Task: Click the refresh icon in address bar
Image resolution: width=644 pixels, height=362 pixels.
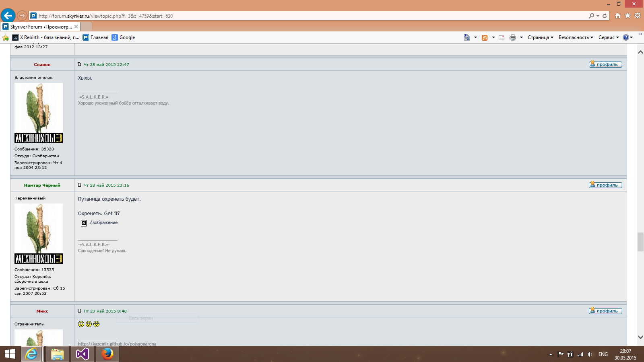Action: (605, 16)
